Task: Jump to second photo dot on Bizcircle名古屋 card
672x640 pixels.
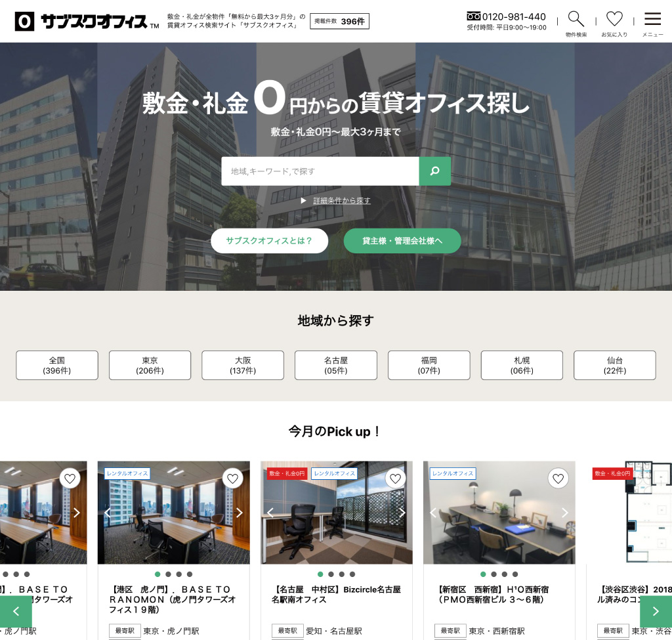Action: (331, 574)
